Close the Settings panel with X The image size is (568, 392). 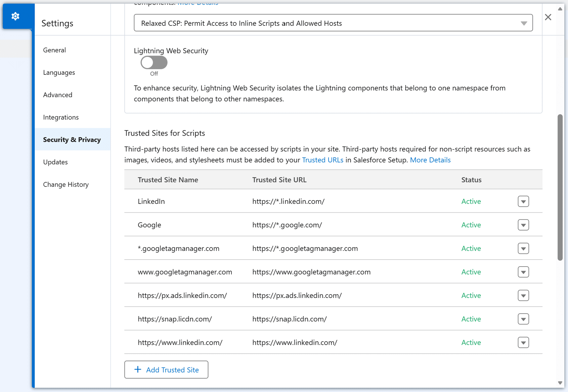pyautogui.click(x=548, y=17)
